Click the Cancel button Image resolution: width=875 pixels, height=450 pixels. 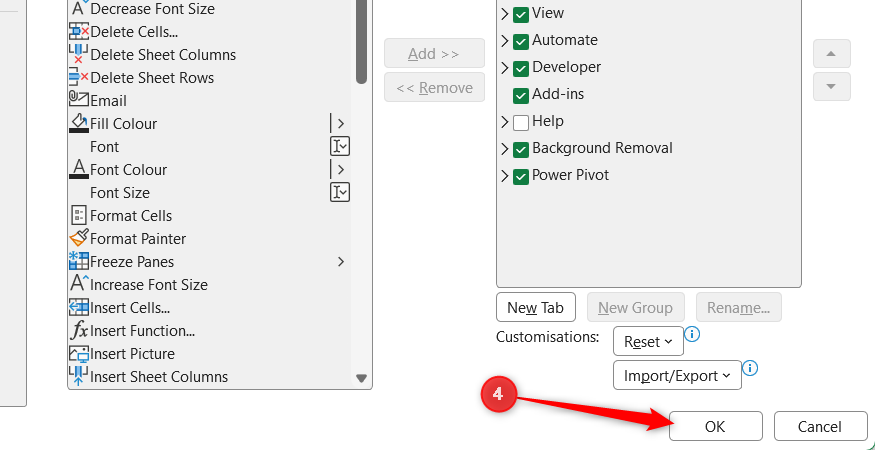[820, 427]
